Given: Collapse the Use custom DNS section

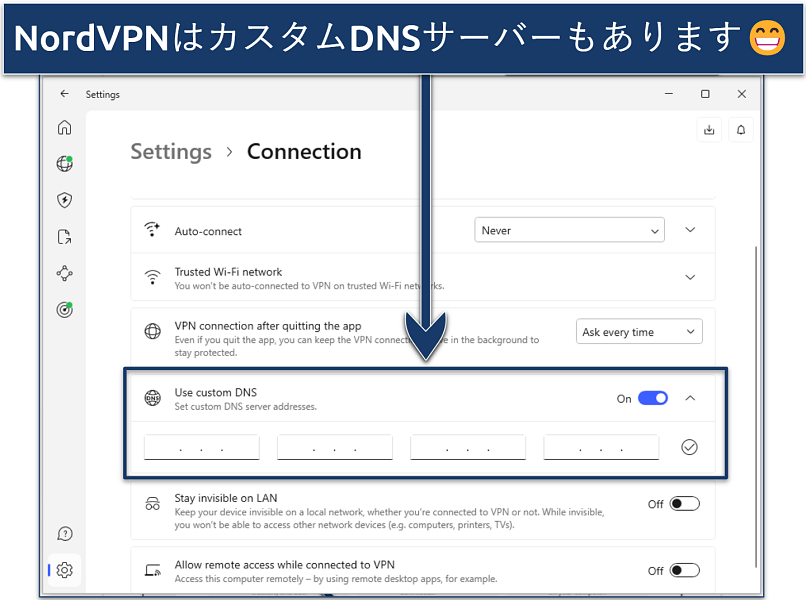Looking at the screenshot, I should 690,398.
